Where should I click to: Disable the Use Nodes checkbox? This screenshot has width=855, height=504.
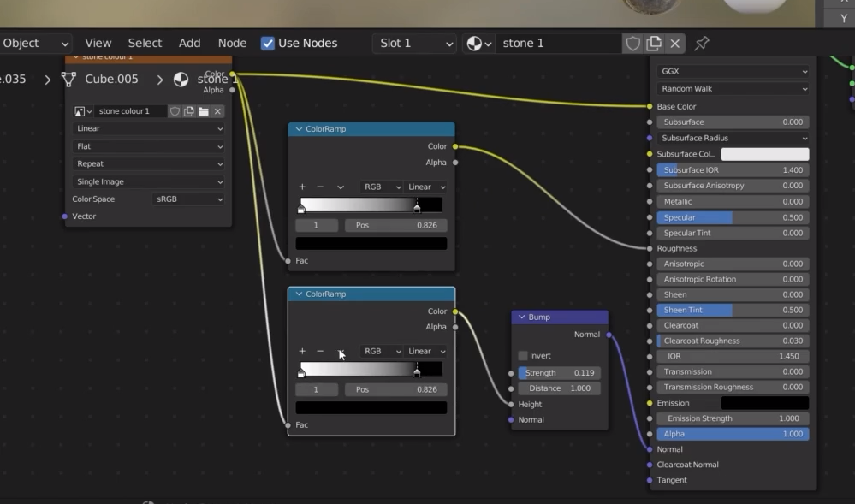click(x=267, y=43)
